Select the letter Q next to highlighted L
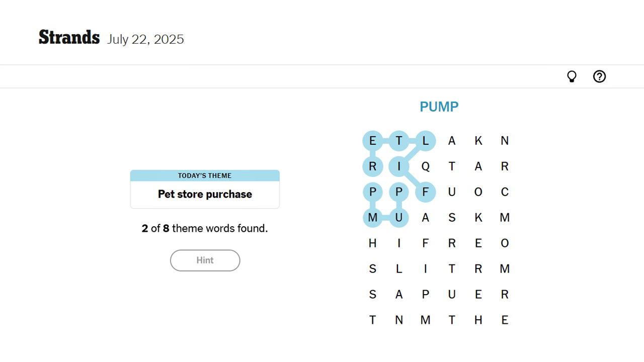Viewport: 644px width, 362px height. click(x=425, y=166)
